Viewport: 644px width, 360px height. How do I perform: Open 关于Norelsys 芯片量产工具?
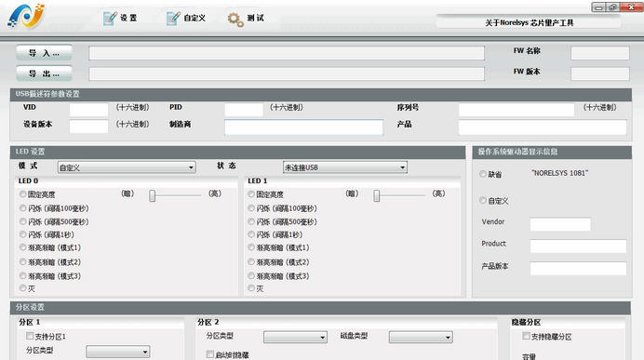pos(529,22)
